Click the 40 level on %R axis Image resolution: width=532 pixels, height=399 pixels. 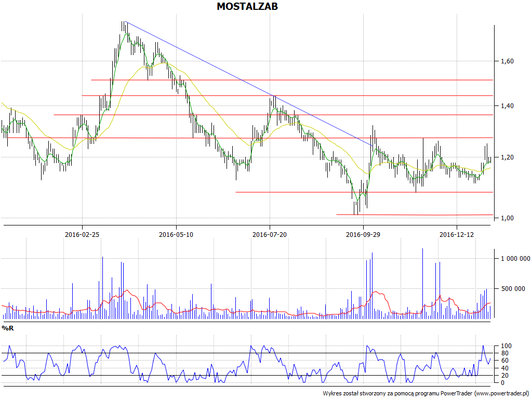pos(505,368)
